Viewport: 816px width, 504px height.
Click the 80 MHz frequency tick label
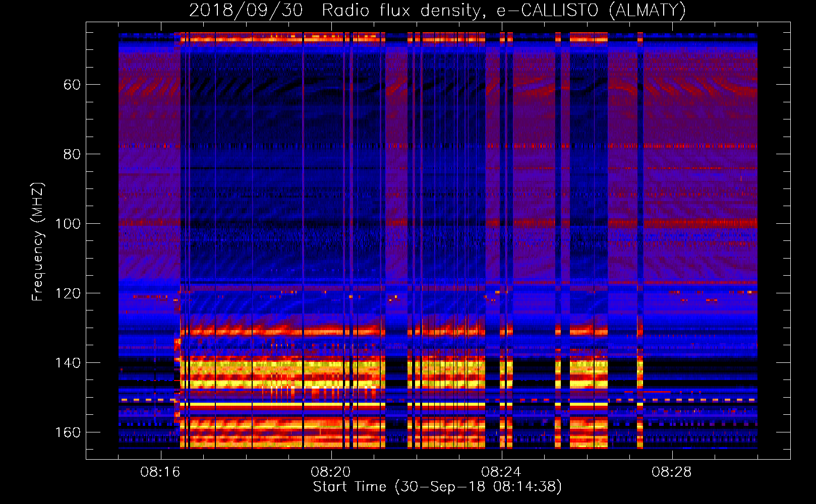tap(72, 154)
